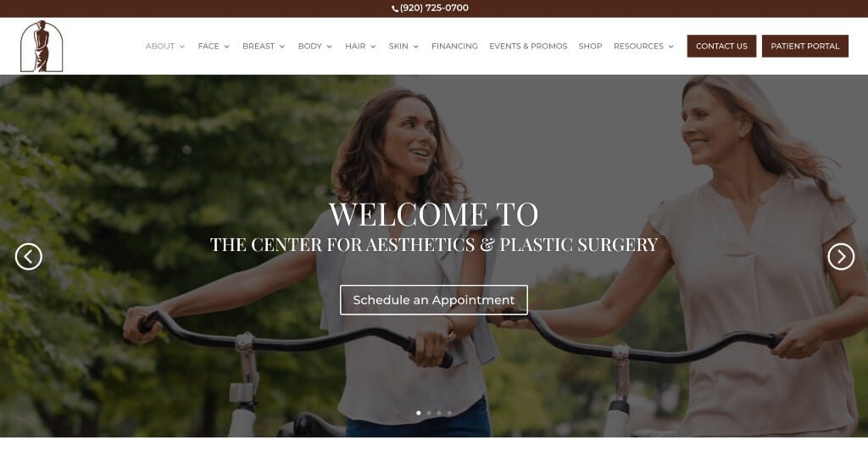Click Schedule an Appointment button
This screenshot has height=468, width=868.
tap(433, 299)
